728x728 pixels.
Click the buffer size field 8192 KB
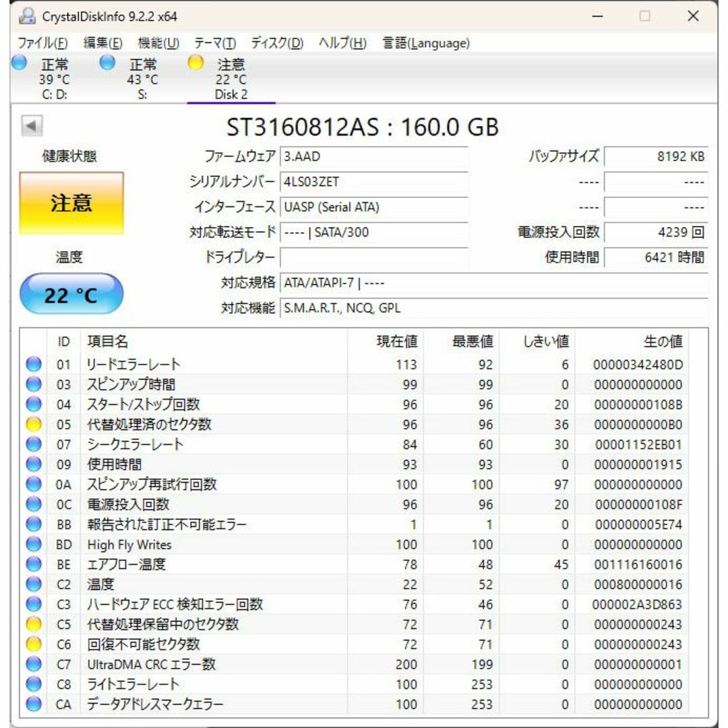656,156
